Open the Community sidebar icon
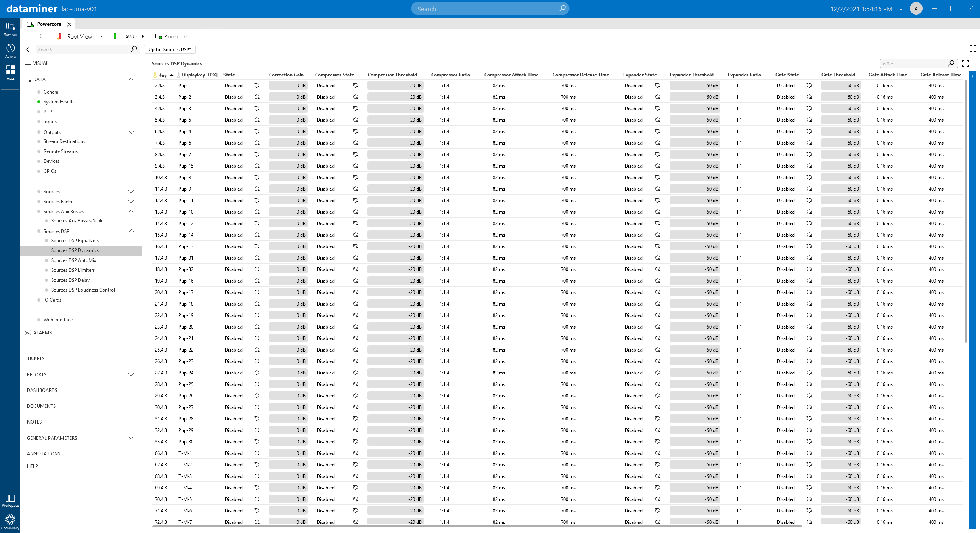The height and width of the screenshot is (533, 980). tap(10, 522)
